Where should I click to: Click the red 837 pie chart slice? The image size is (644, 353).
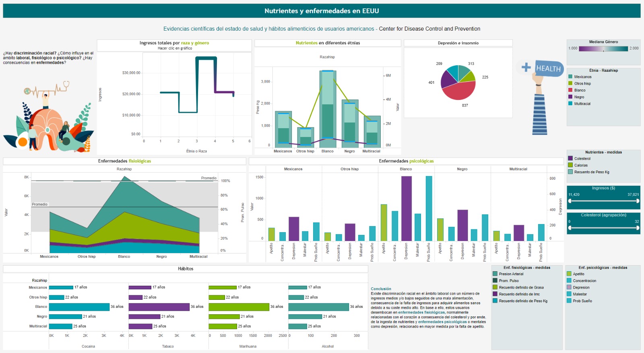(458, 90)
